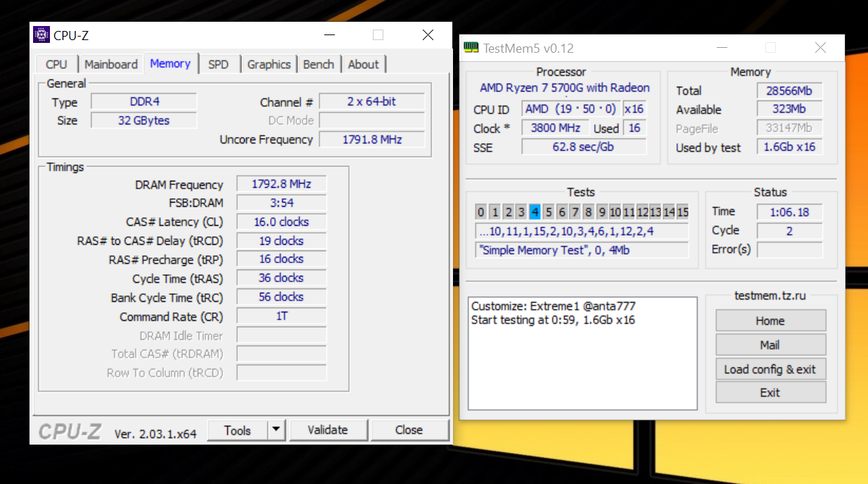The height and width of the screenshot is (484, 868).
Task: Go to the About tab
Action: [x=364, y=64]
